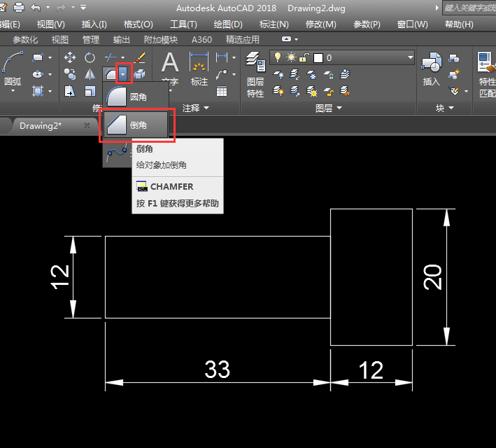Open the layer selection dropdown

click(409, 57)
